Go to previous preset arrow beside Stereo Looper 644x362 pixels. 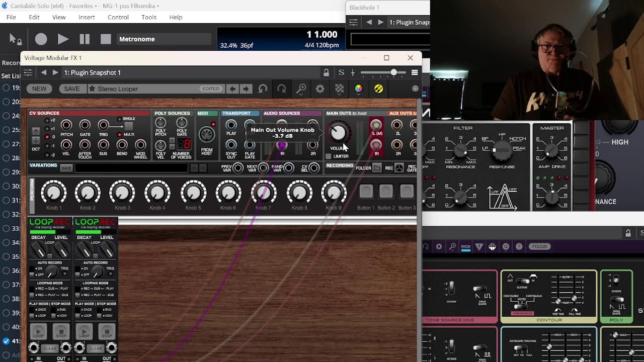coord(232,89)
